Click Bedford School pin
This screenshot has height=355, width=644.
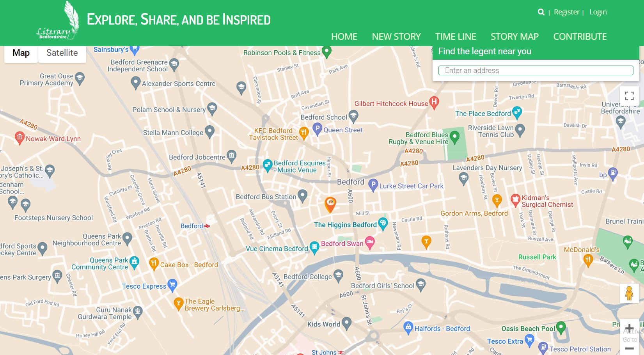(353, 116)
